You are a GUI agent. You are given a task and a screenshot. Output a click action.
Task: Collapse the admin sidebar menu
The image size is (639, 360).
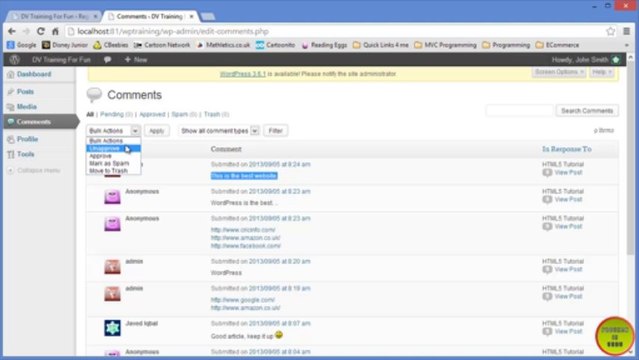pos(34,170)
